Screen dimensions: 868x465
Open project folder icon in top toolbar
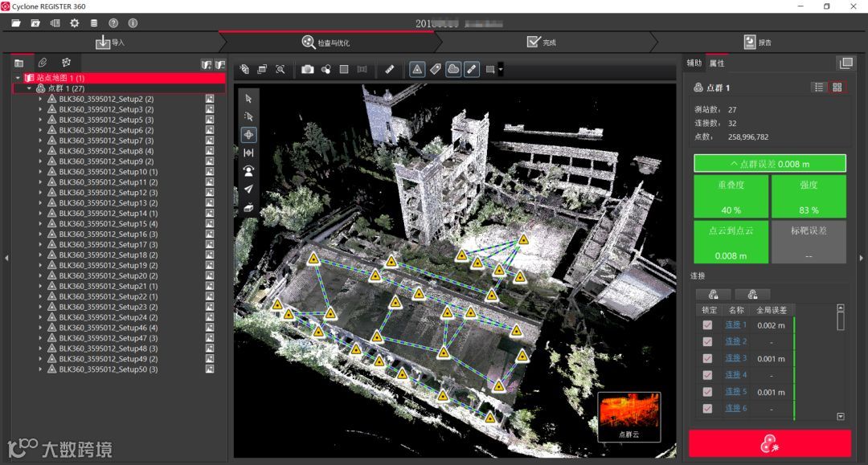[16, 23]
